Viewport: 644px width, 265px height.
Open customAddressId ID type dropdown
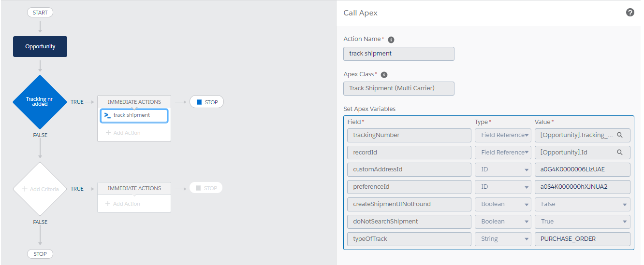503,170
